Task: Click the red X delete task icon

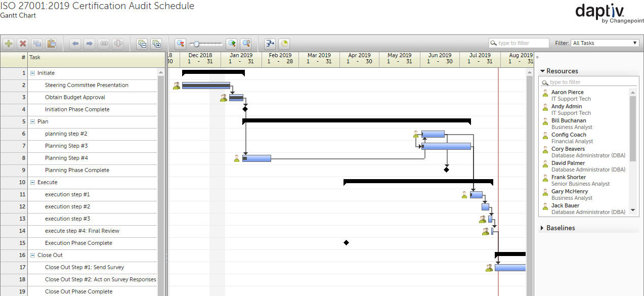Action: tap(23, 44)
